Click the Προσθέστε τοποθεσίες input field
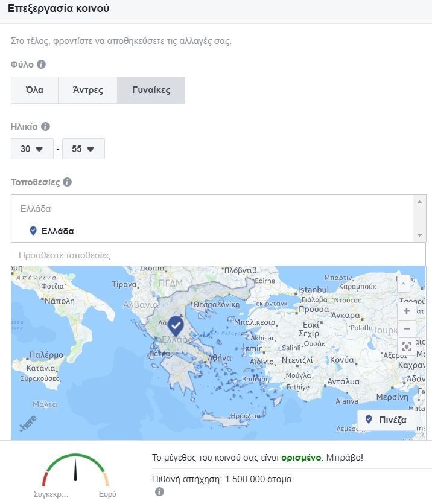 point(218,255)
